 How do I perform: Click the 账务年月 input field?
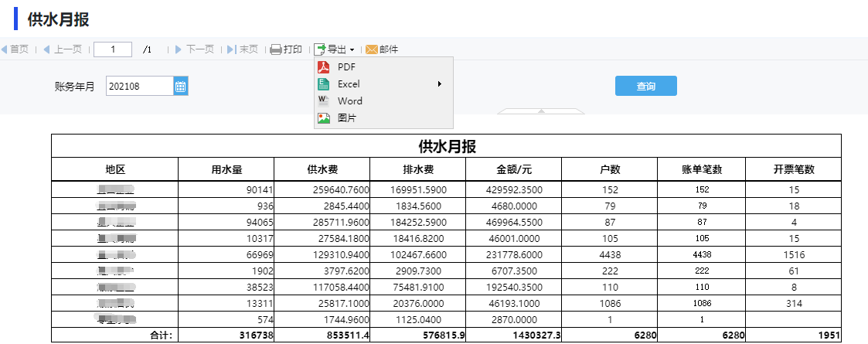[139, 87]
